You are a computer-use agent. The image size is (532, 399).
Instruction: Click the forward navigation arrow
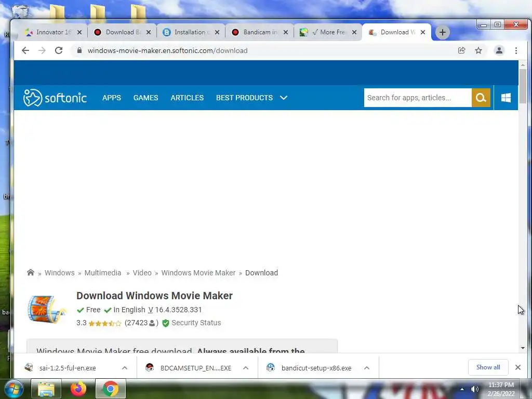pos(42,50)
